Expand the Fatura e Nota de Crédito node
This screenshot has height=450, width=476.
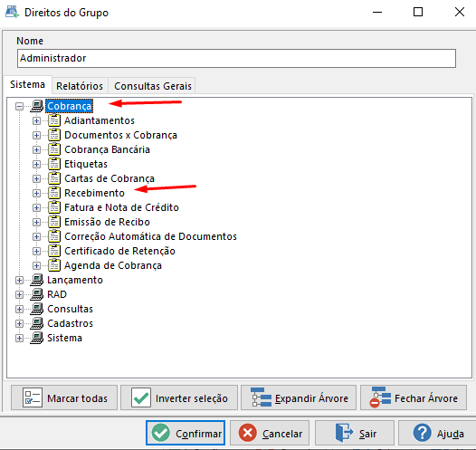tap(36, 207)
